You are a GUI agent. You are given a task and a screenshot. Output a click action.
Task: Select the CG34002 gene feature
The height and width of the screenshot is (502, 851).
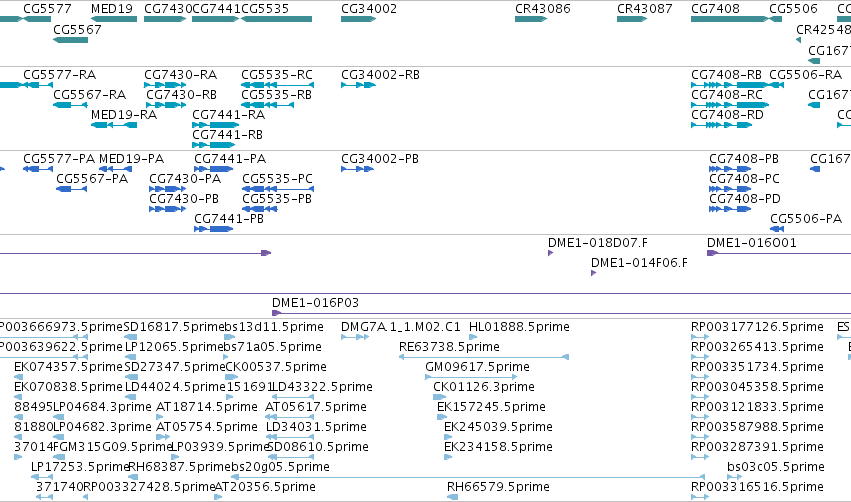click(358, 19)
